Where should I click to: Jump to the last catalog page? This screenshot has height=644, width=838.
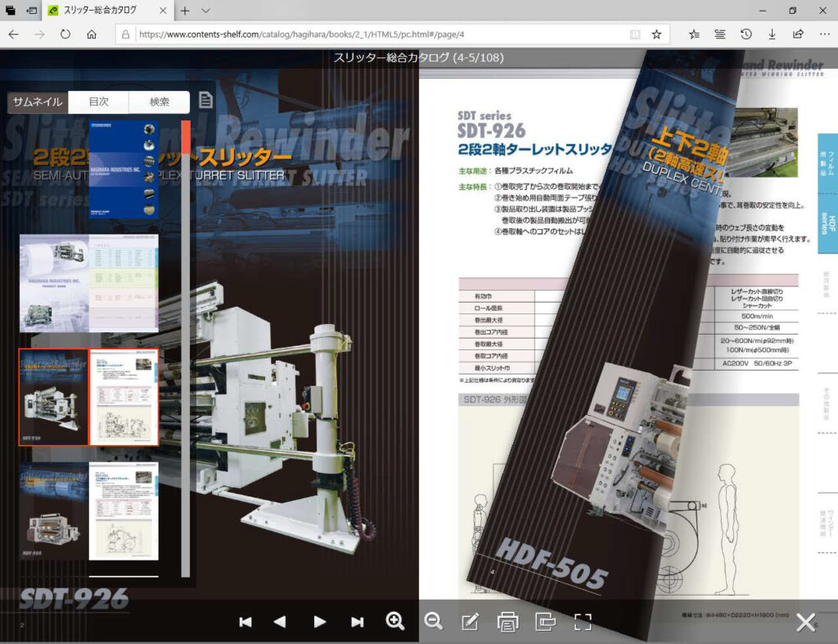(x=357, y=622)
